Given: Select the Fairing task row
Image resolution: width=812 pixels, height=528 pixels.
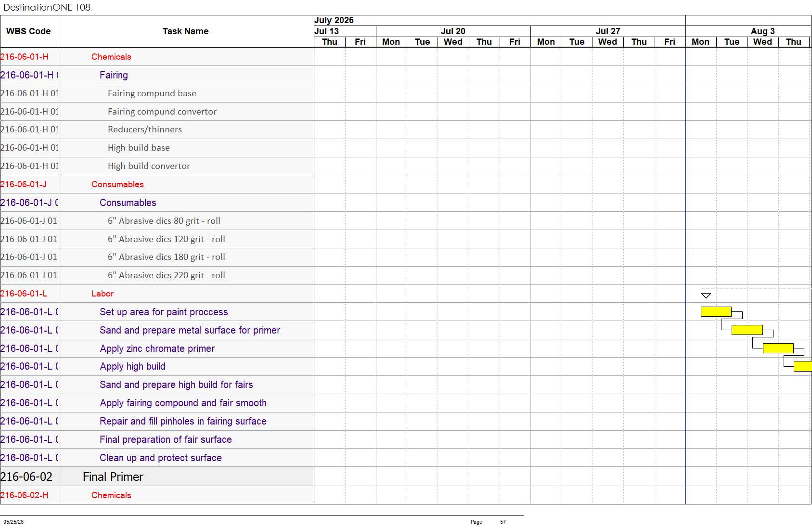Looking at the screenshot, I should coord(157,75).
